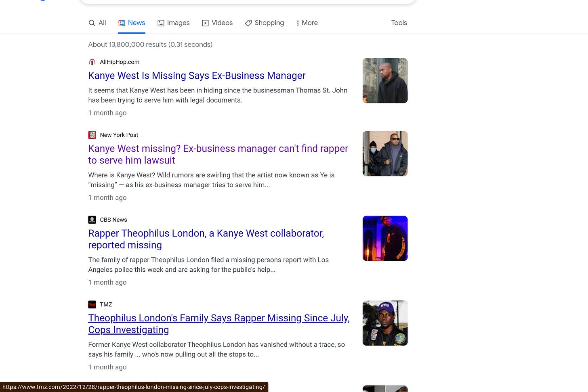Expand the Tools filter options

click(399, 23)
